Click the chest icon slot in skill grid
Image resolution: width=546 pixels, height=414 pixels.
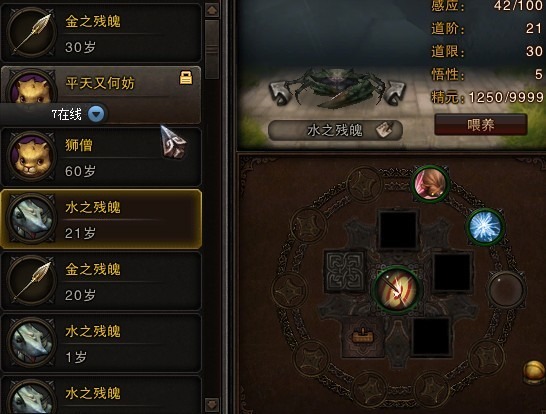coord(362,337)
